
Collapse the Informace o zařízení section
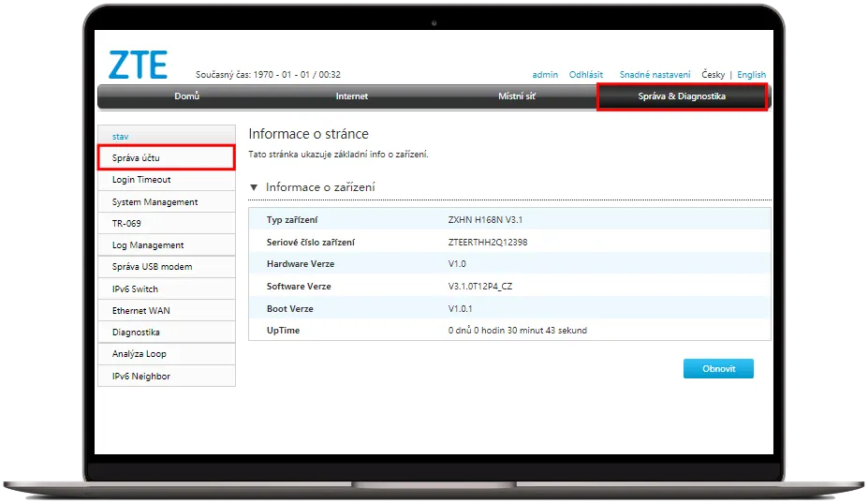click(x=254, y=187)
